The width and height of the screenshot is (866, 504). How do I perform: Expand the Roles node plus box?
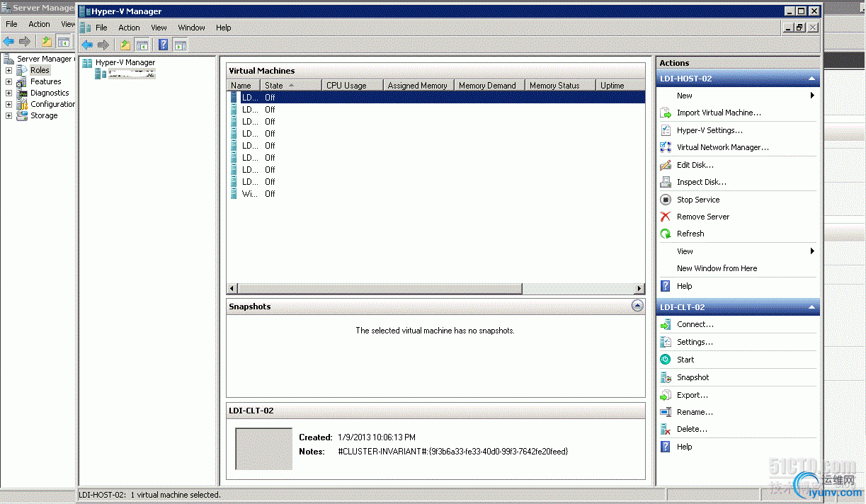click(x=8, y=70)
